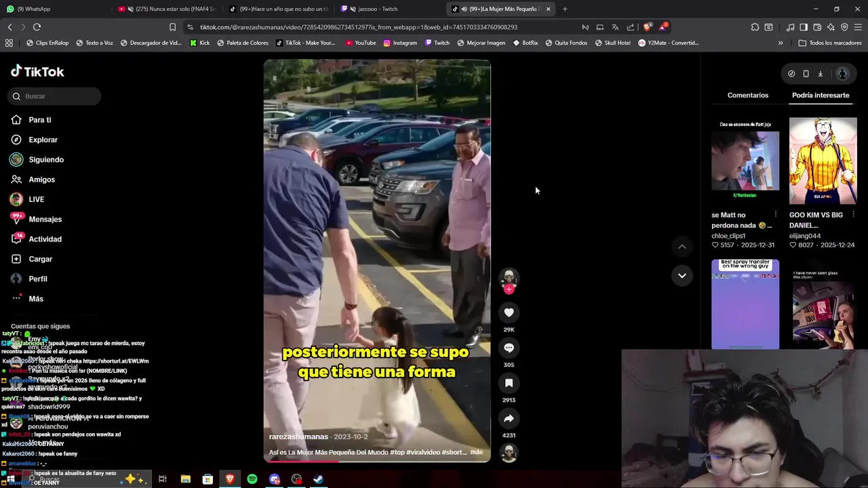868x488 pixels.
Task: Open TikTok coins icon in top pill
Action: [x=791, y=74]
